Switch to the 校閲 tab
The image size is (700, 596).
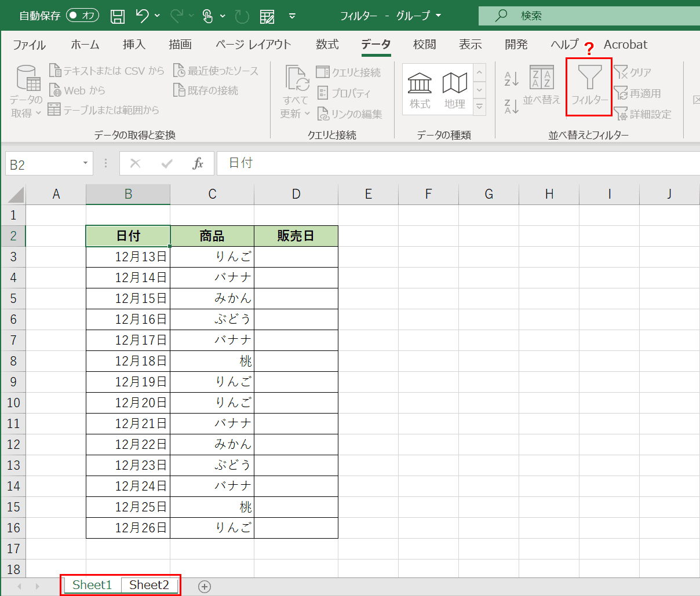tap(424, 45)
